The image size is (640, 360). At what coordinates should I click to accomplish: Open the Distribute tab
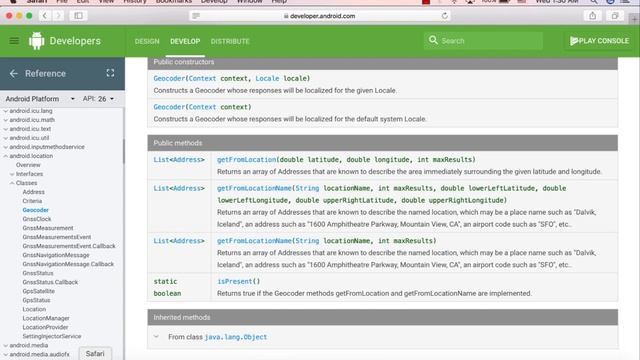(x=230, y=41)
